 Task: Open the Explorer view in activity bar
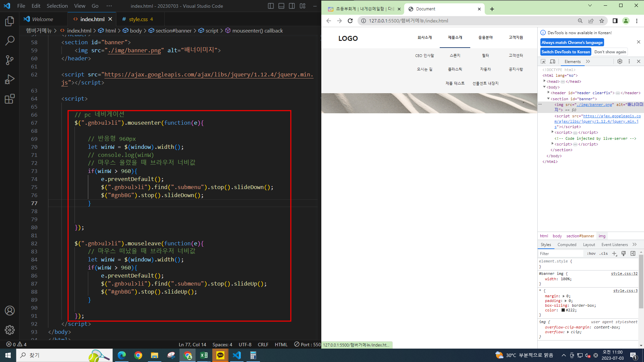9,21
